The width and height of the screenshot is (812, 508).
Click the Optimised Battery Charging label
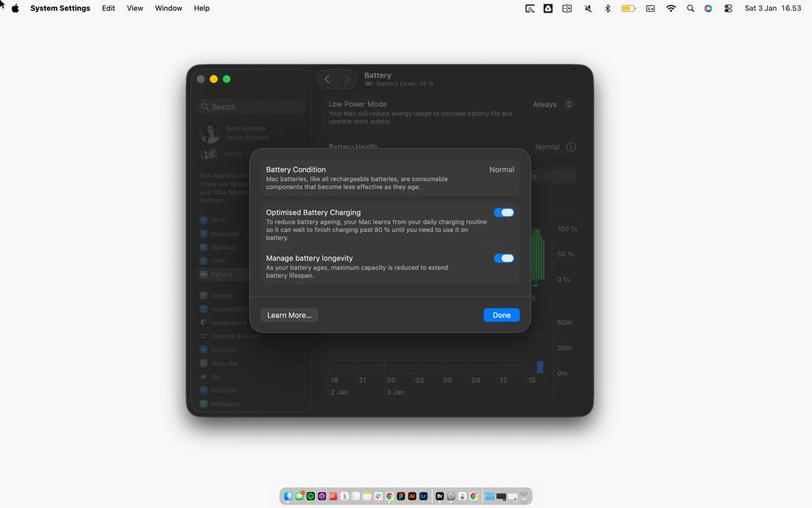[313, 213]
